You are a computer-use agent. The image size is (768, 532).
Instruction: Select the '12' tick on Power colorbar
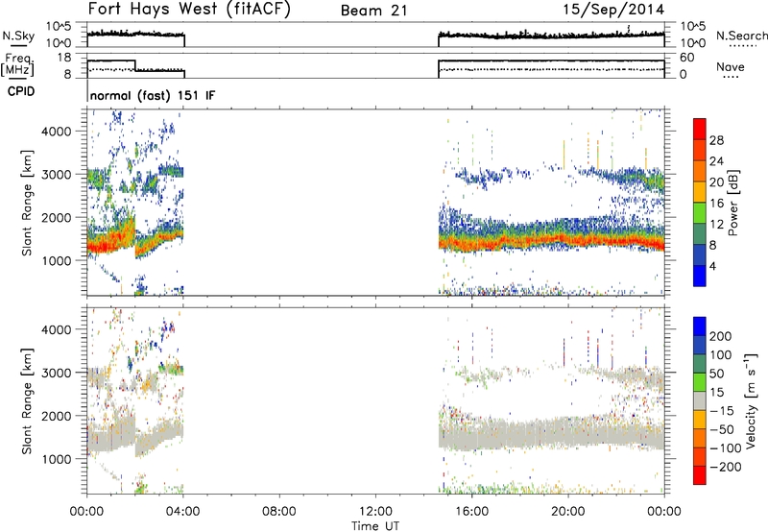click(716, 225)
